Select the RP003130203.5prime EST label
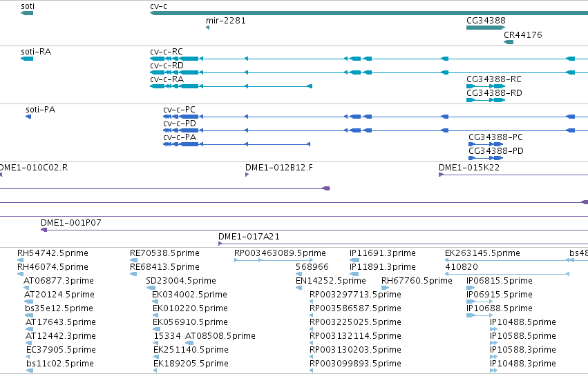The image size is (588, 374). coord(355,351)
